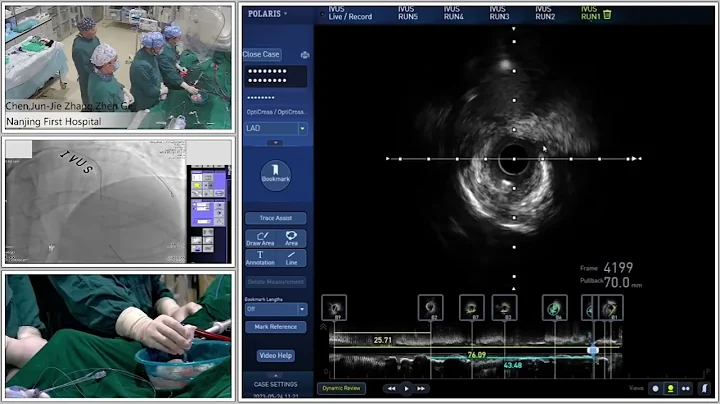The image size is (720, 404).
Task: Open the B3 bookmark thumbnail
Action: pyautogui.click(x=505, y=308)
